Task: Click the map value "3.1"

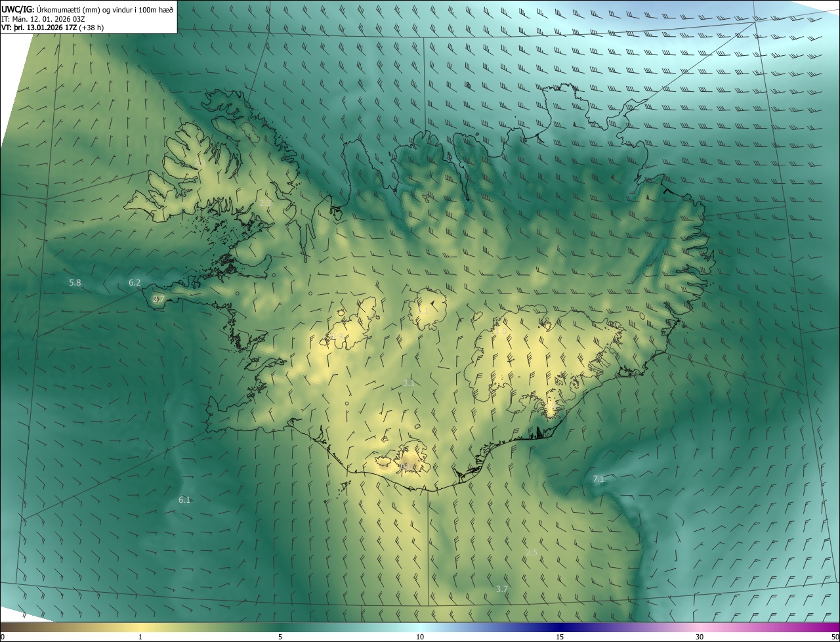Action: click(409, 383)
